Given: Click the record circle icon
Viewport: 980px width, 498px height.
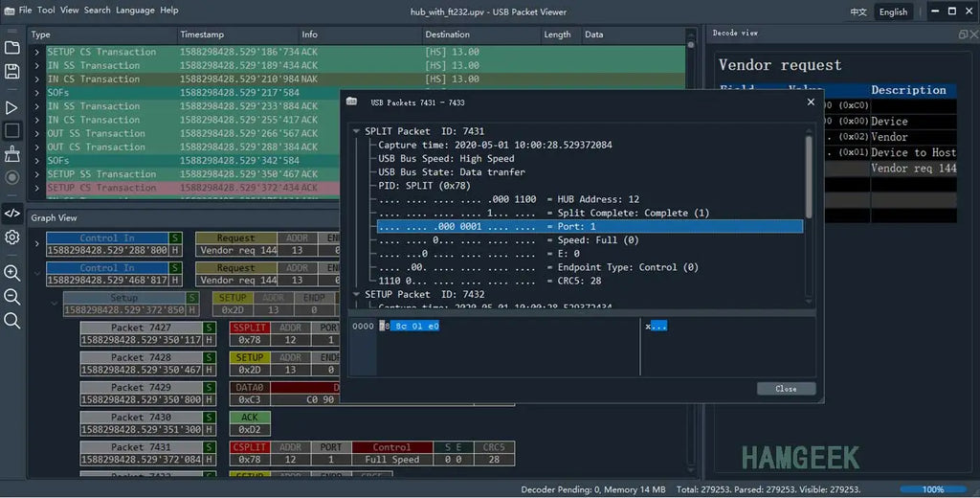Looking at the screenshot, I should tap(11, 178).
